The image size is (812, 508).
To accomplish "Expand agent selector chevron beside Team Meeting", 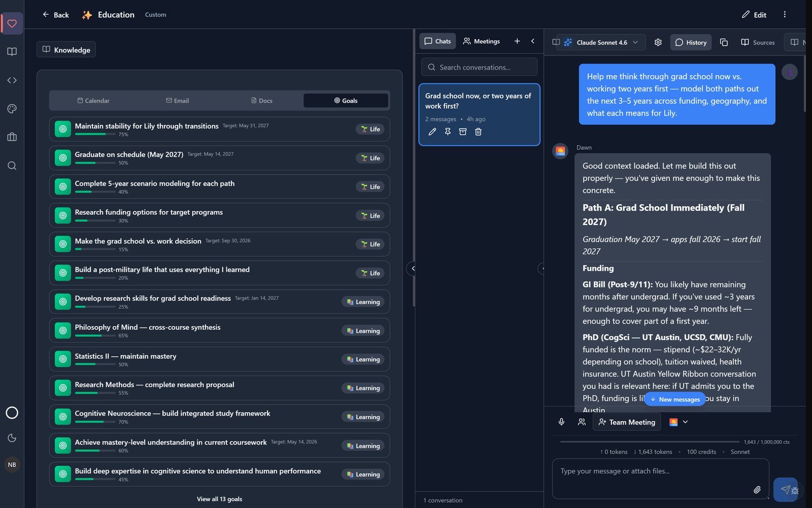I will coord(686,422).
